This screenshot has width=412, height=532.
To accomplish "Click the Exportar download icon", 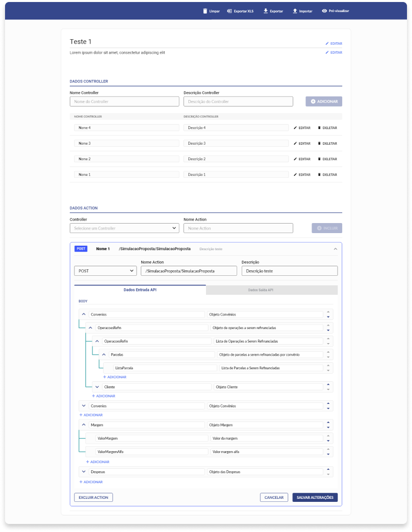I will (x=265, y=11).
